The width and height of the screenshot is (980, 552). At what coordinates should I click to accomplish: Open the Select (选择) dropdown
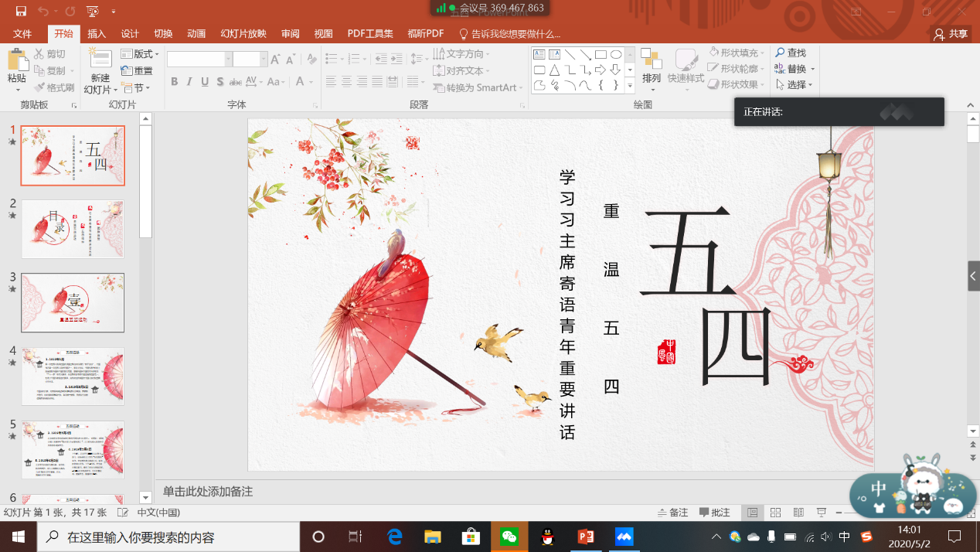point(795,85)
